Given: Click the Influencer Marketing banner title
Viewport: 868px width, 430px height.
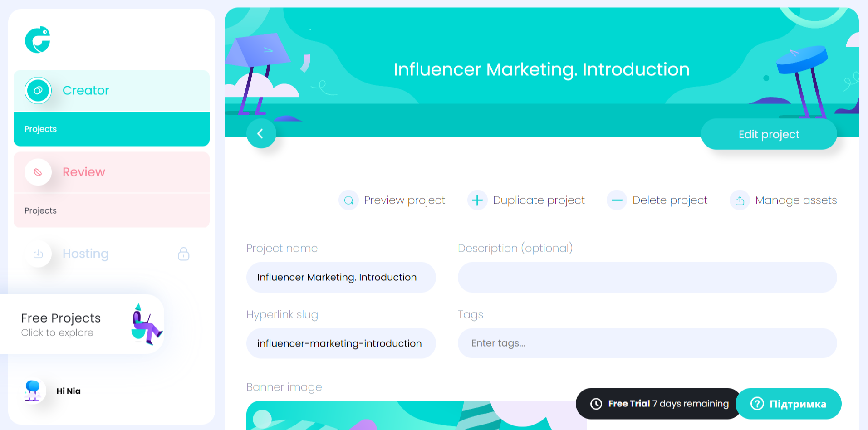Looking at the screenshot, I should pos(542,69).
